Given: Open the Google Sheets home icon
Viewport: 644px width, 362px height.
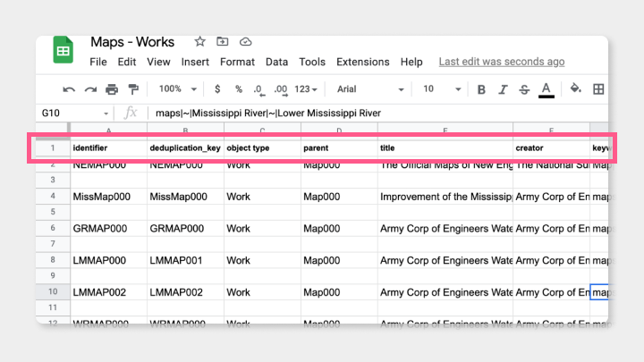Looking at the screenshot, I should (x=63, y=50).
